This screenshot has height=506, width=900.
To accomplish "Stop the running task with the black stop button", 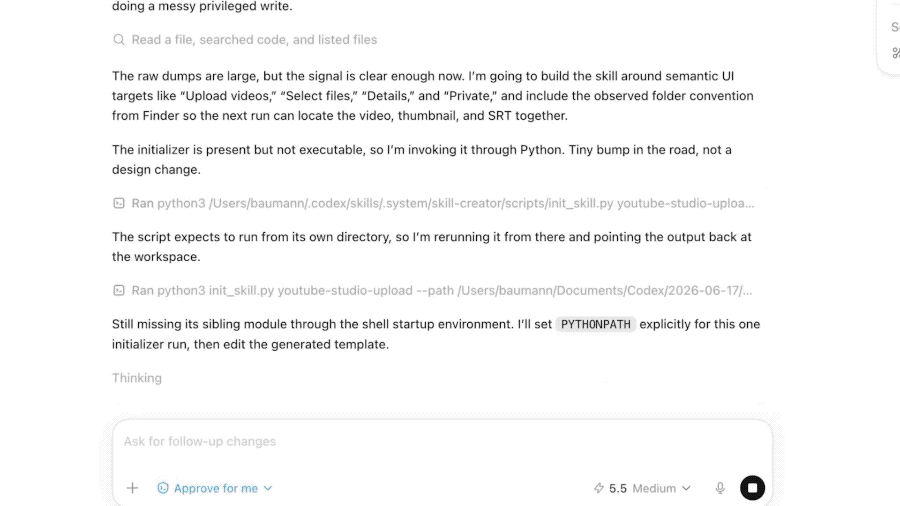I will click(752, 488).
